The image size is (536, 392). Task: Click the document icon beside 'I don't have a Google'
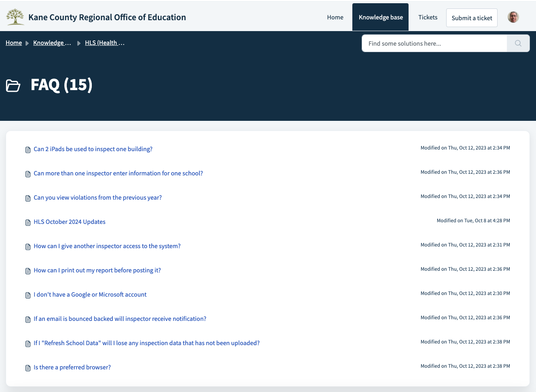point(28,295)
